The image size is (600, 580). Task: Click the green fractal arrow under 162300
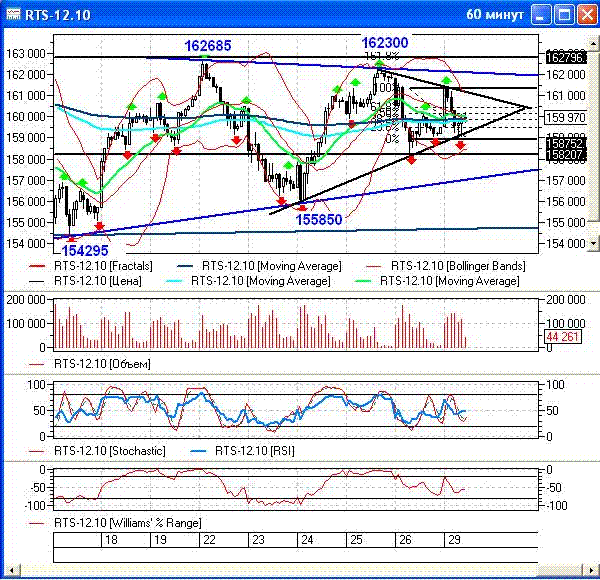pos(379,63)
